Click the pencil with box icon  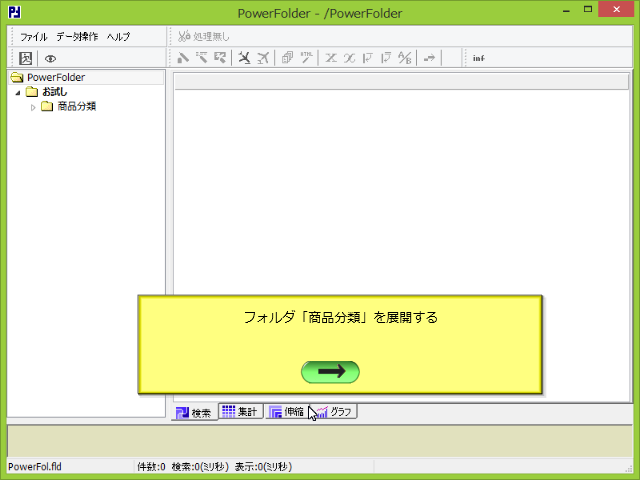click(x=220, y=58)
